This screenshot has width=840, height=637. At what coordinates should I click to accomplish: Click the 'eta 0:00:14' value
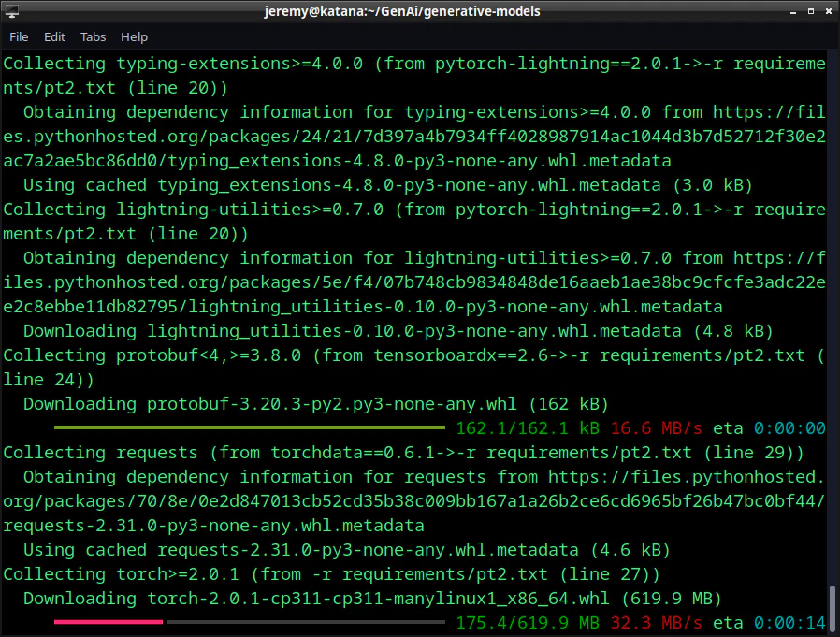[769, 623]
